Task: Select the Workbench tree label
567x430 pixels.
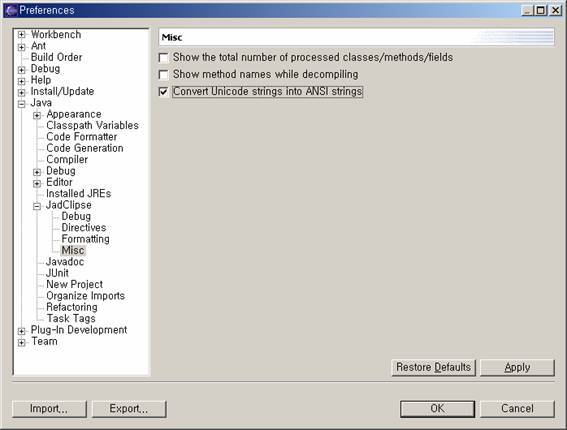Action: click(56, 34)
